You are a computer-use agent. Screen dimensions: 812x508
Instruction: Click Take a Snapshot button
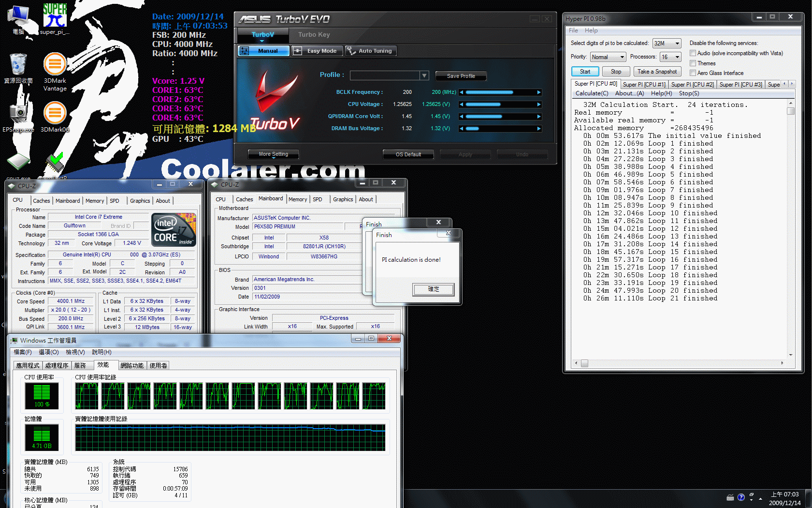click(657, 72)
